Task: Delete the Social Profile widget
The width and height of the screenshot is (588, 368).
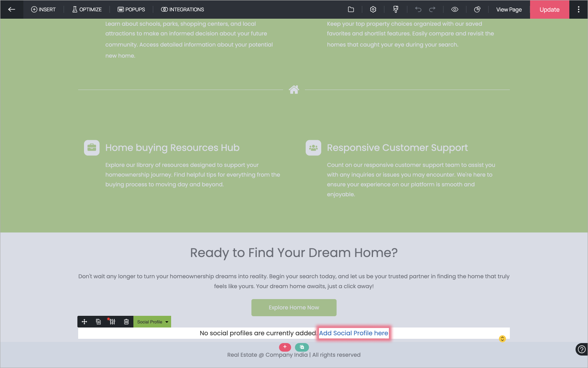Action: coord(126,322)
